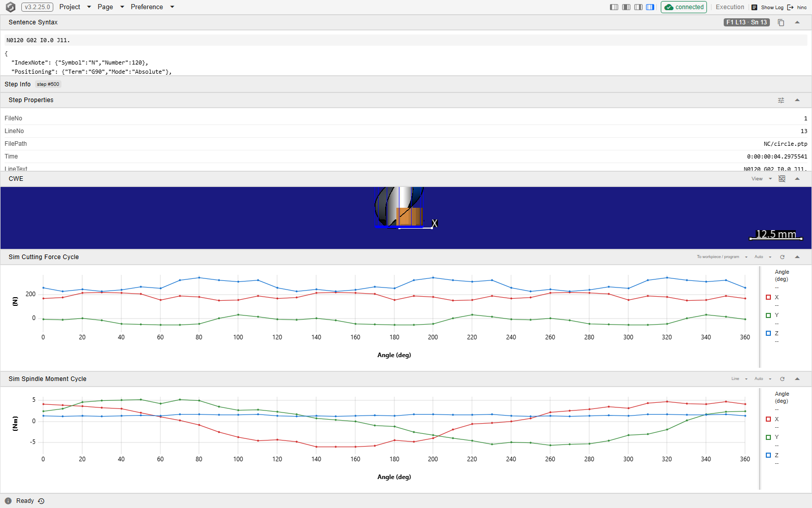Open the Preference menu
This screenshot has height=508, width=812.
tap(152, 7)
